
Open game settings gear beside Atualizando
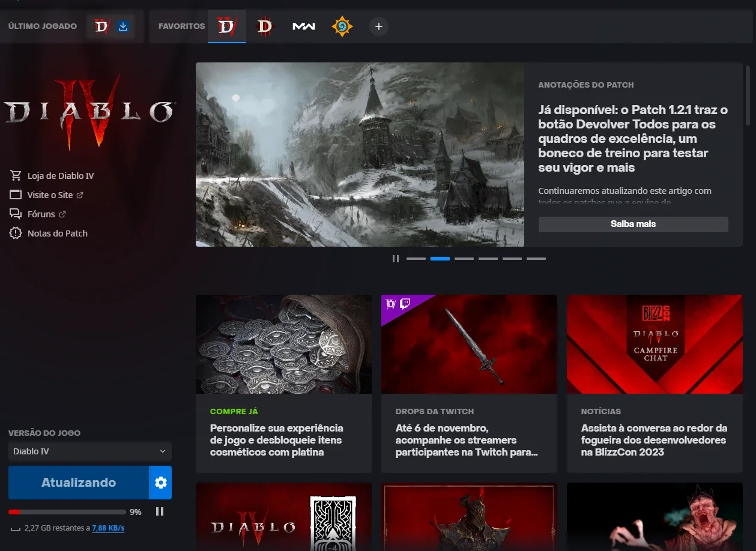click(x=160, y=483)
